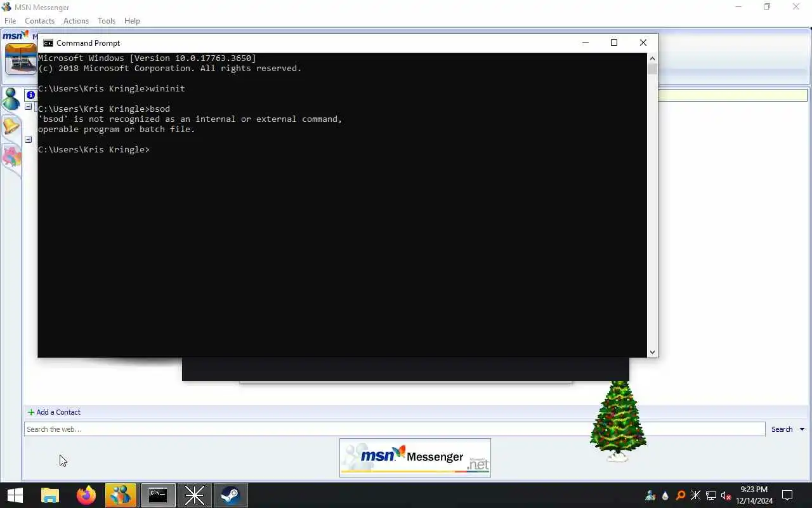Viewport: 812px width, 508px height.
Task: Click Add a Contact link
Action: pos(54,412)
